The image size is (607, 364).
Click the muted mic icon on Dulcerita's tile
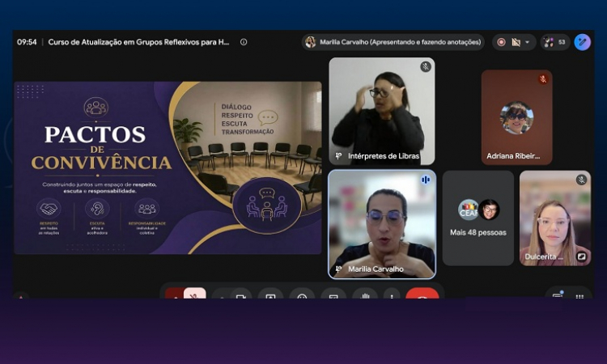pos(581,180)
